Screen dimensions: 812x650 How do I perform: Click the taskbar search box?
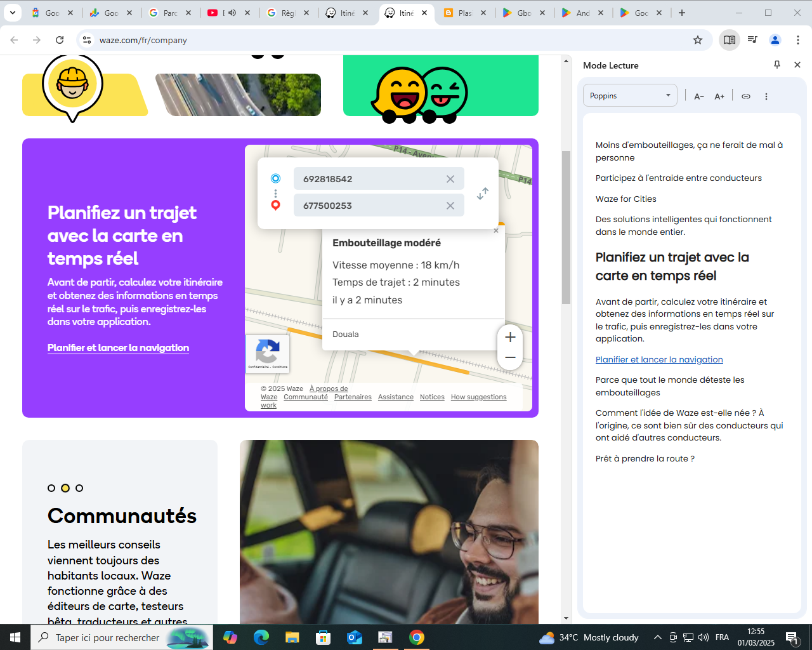tap(122, 637)
